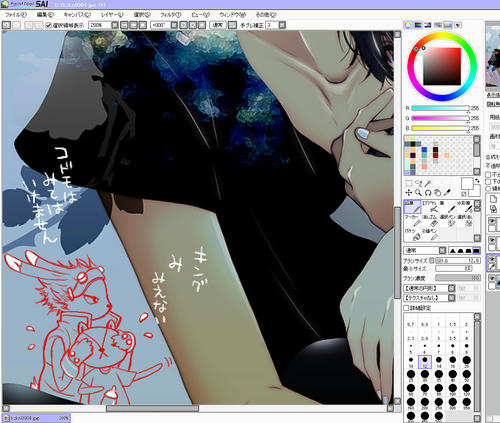Open the stabilizer (手ブレ補正) value dropdown
This screenshot has width=500, height=423.
point(282,25)
